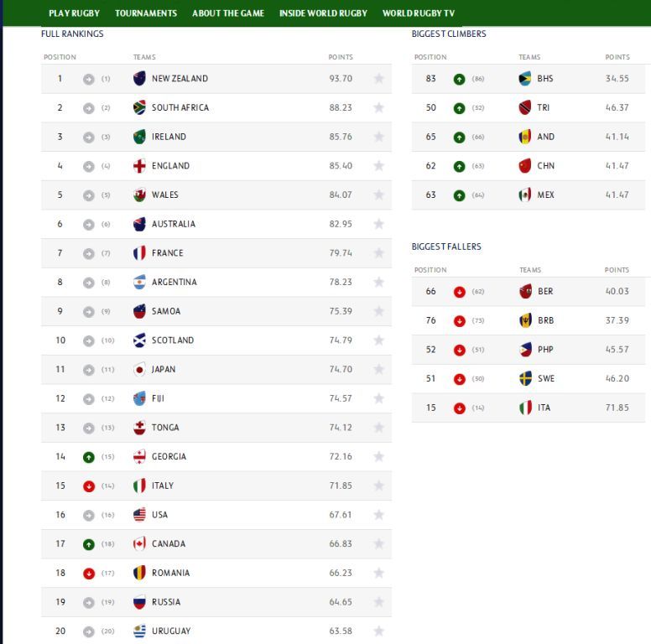651x644 pixels.
Task: Open the World Rugby TV menu
Action: click(x=418, y=13)
